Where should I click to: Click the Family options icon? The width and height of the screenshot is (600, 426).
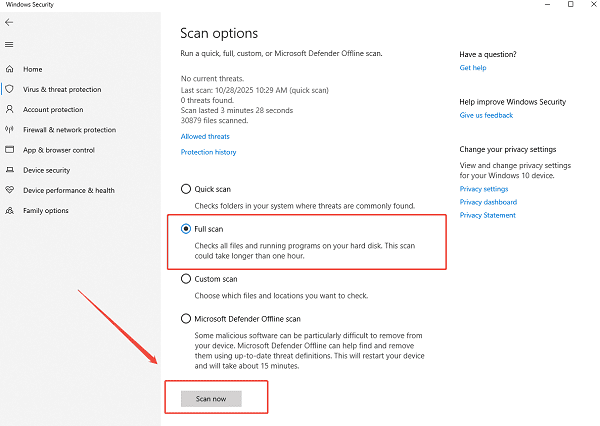click(10, 211)
